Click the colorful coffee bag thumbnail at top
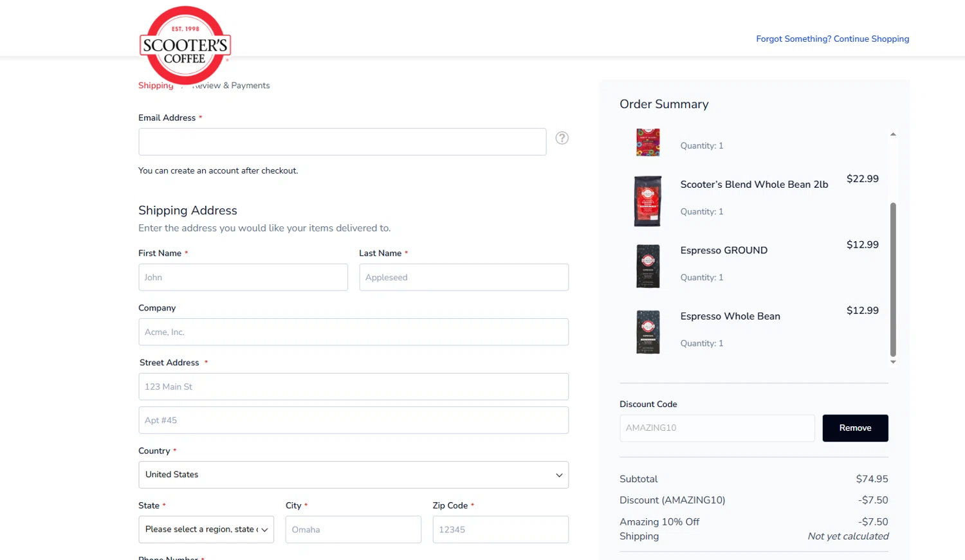This screenshot has height=560, width=965. (648, 143)
